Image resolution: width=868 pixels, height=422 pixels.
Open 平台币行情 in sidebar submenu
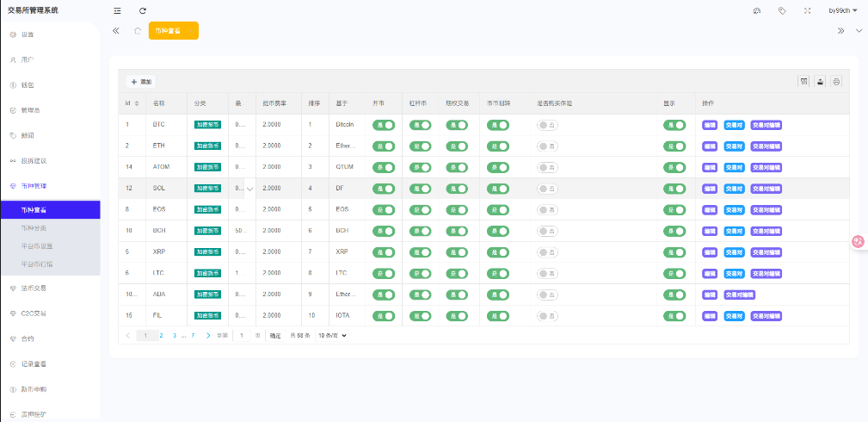(36, 264)
